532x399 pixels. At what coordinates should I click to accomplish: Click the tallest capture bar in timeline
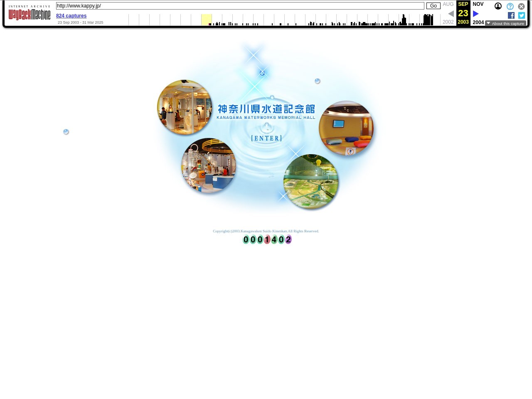[403, 20]
